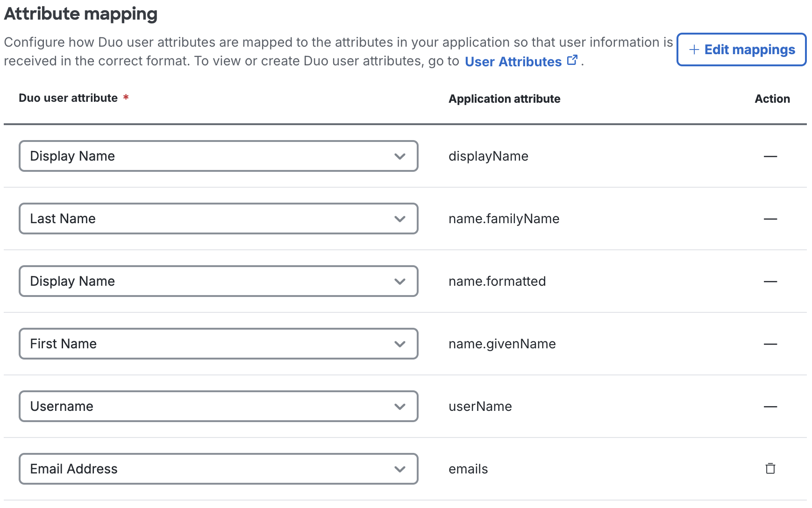The width and height of the screenshot is (812, 508).
Task: Click the trash icon in the emails row
Action: click(770, 469)
